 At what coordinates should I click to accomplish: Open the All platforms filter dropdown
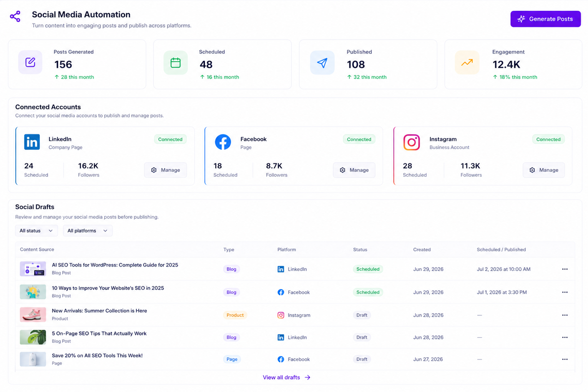pos(88,231)
